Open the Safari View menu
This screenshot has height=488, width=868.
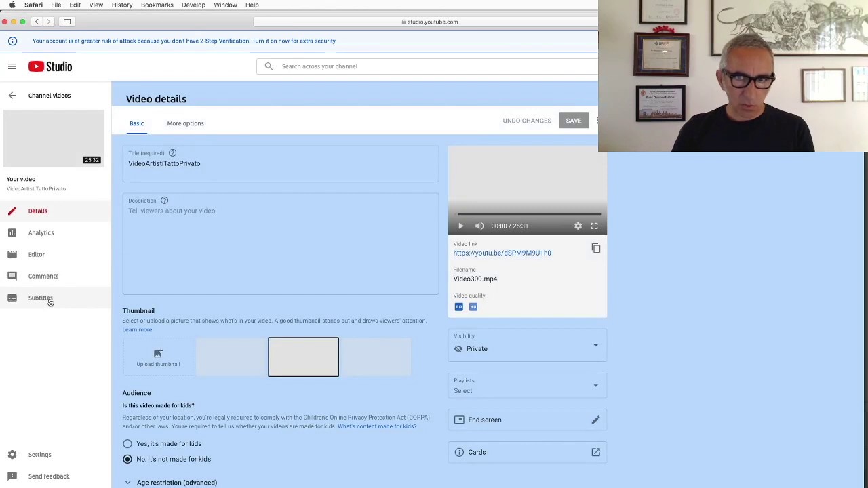96,5
